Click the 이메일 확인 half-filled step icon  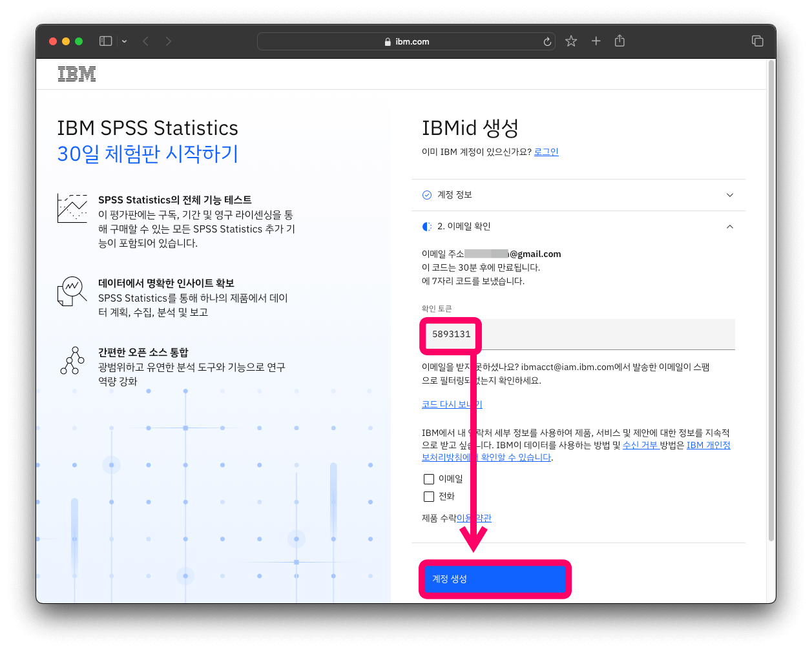427,227
